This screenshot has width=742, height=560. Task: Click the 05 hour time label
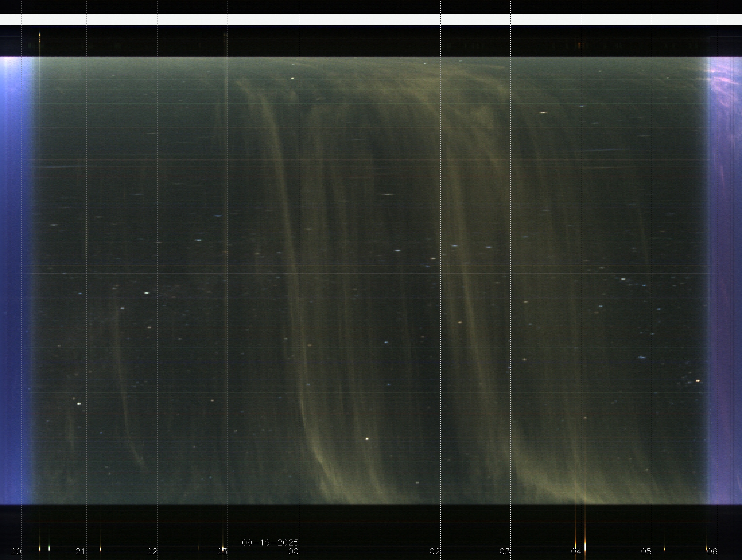coord(646,551)
